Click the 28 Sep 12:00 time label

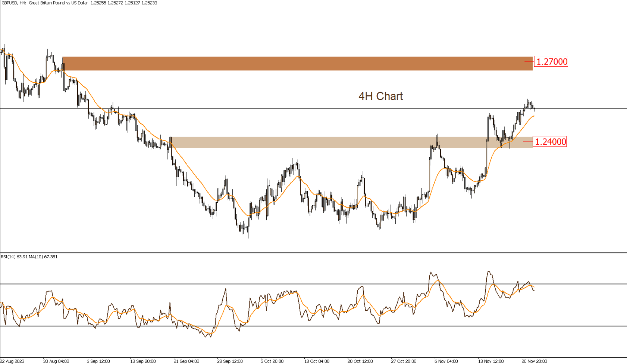pos(230,361)
